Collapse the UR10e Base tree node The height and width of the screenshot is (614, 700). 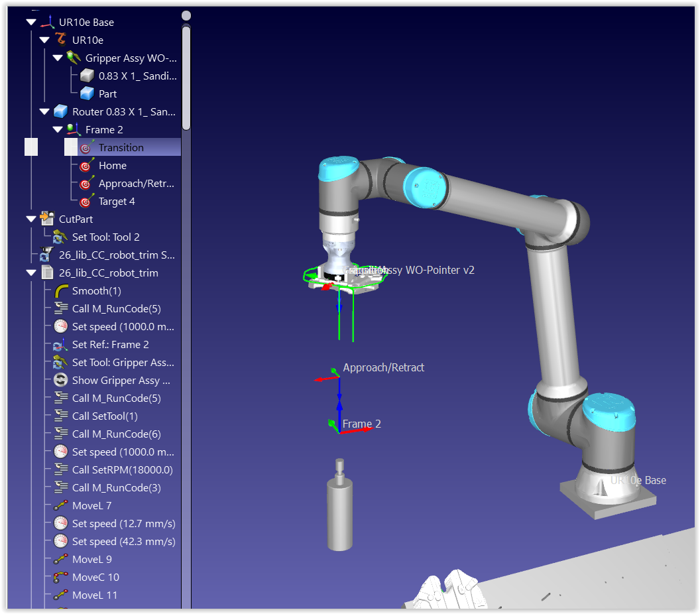click(31, 23)
